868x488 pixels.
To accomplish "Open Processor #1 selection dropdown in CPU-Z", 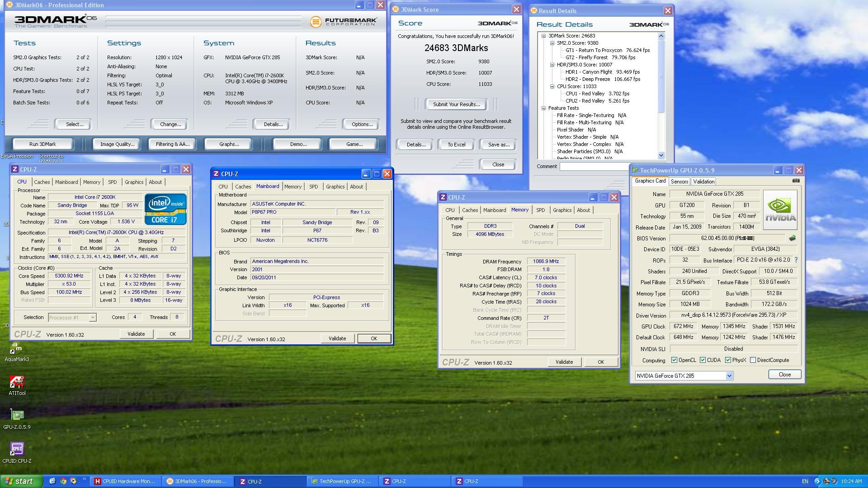I will click(x=92, y=318).
